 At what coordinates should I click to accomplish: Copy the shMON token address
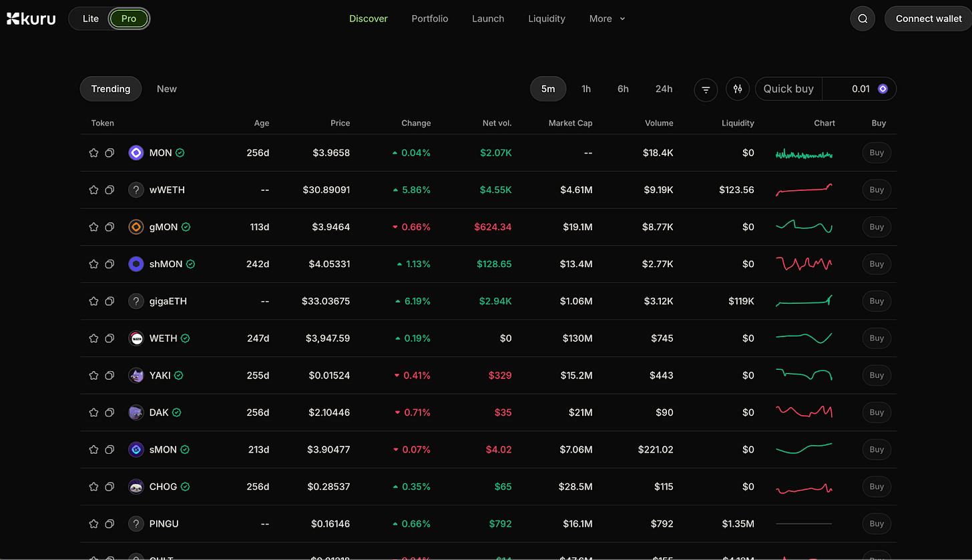(109, 264)
